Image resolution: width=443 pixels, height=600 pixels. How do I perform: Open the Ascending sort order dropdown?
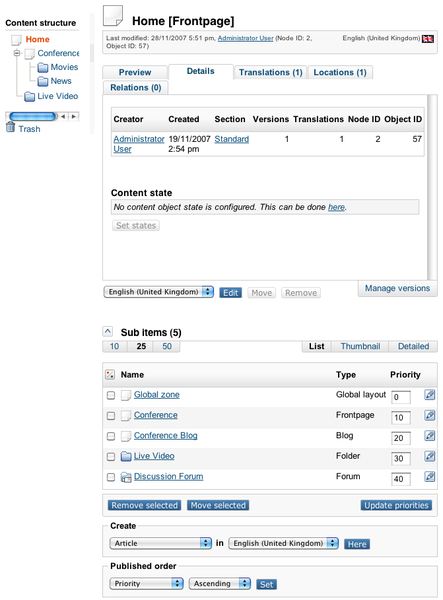(220, 584)
